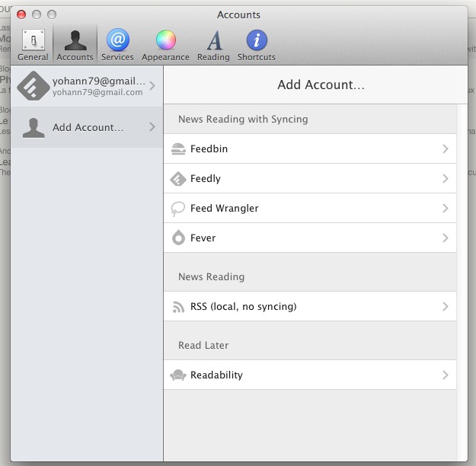476x466 pixels.
Task: Click the Feedbin service icon
Action: tap(178, 149)
